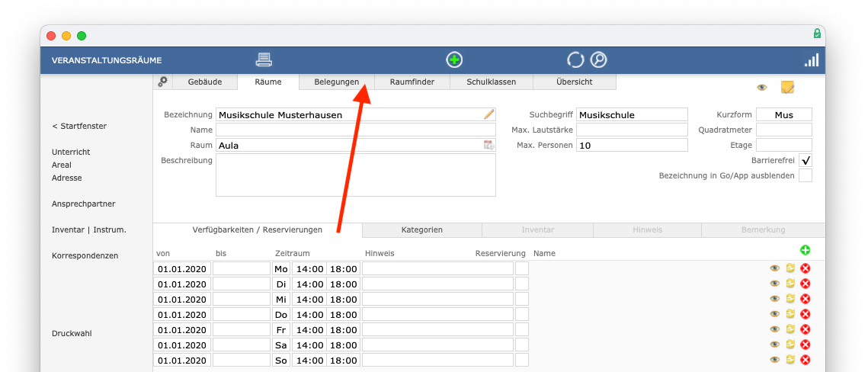
Task: Open the Übersicht tab
Action: click(x=574, y=82)
